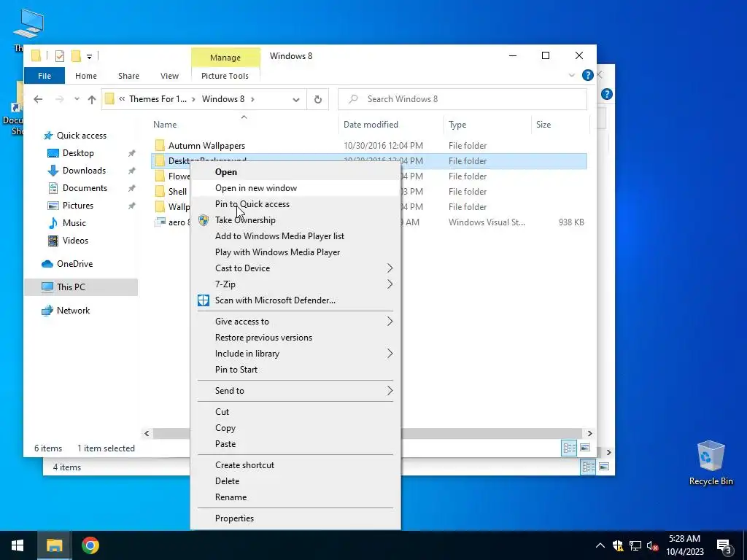
Task: Click the Refresh button beside address bar
Action: point(318,99)
